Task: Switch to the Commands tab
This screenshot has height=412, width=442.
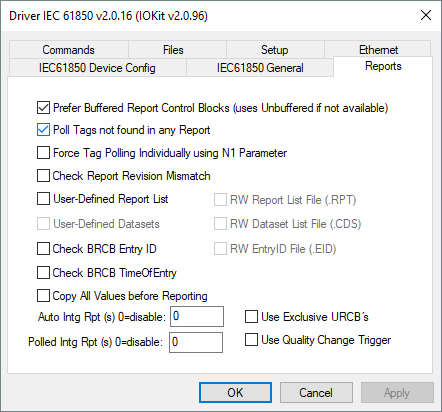Action: 69,50
